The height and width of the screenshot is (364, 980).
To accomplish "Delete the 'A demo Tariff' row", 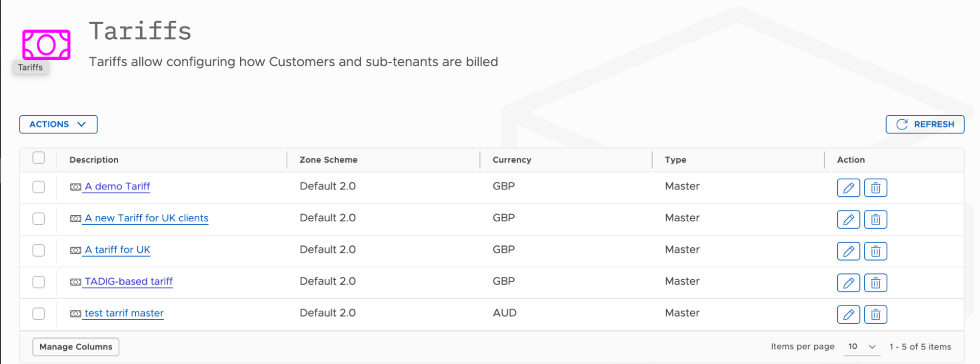I will 876,188.
